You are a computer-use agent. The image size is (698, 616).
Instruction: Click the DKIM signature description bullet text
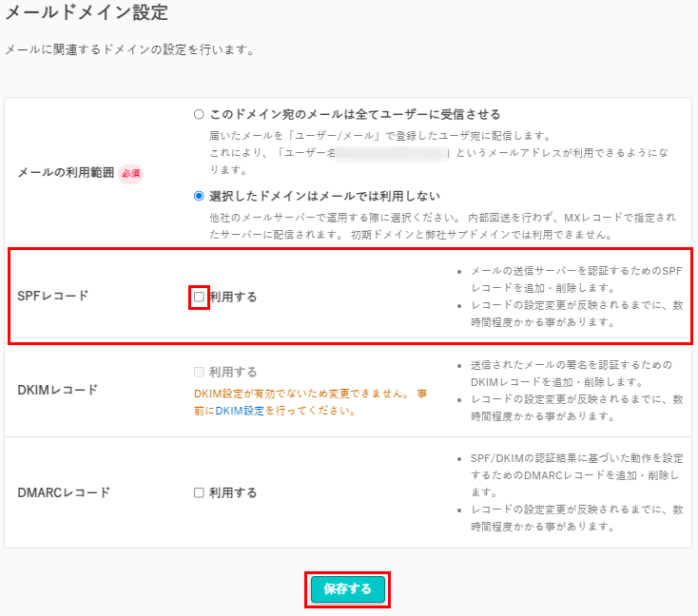click(571, 374)
